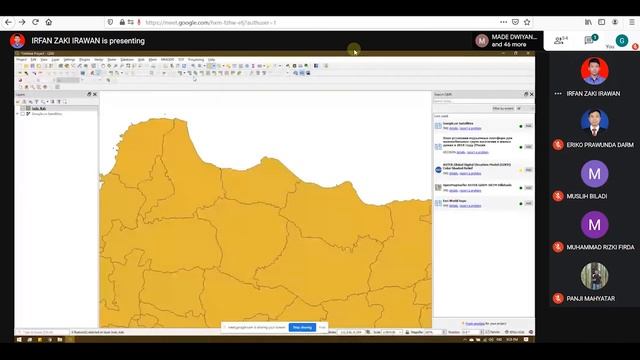640x360 pixels.
Task: Select IRFAN ZAKI IRAWAN participant tile
Action: 594,77
